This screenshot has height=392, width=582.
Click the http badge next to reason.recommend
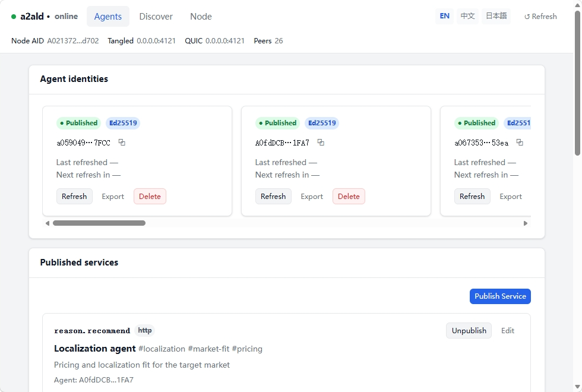(x=145, y=330)
